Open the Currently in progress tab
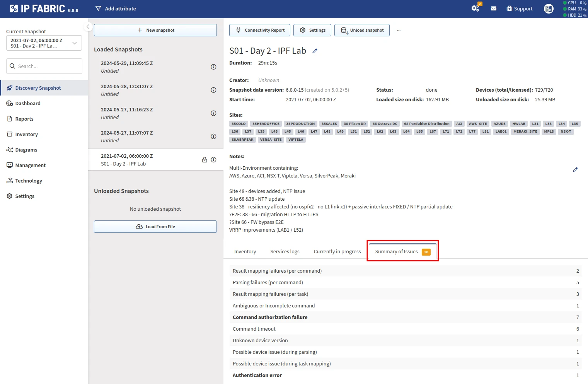Image resolution: width=588 pixels, height=384 pixels. click(x=337, y=252)
